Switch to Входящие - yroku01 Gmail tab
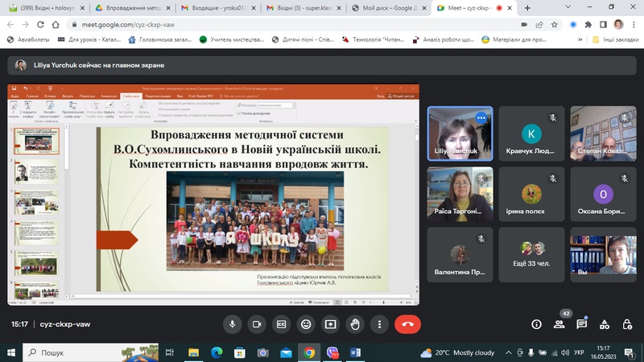 pyautogui.click(x=217, y=8)
